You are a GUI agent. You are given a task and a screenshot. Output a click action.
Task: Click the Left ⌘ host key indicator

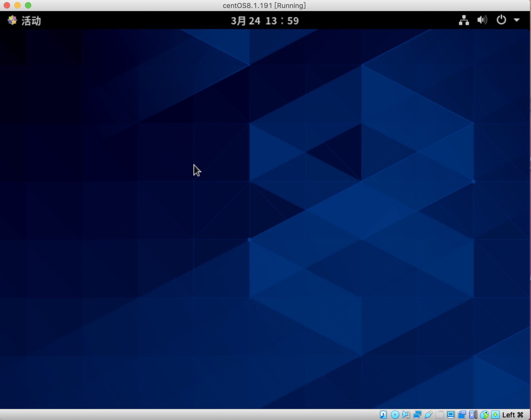(513, 415)
